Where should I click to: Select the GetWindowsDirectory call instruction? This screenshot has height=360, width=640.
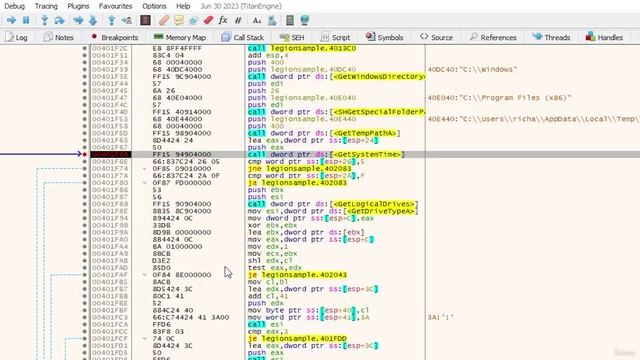tap(336, 76)
